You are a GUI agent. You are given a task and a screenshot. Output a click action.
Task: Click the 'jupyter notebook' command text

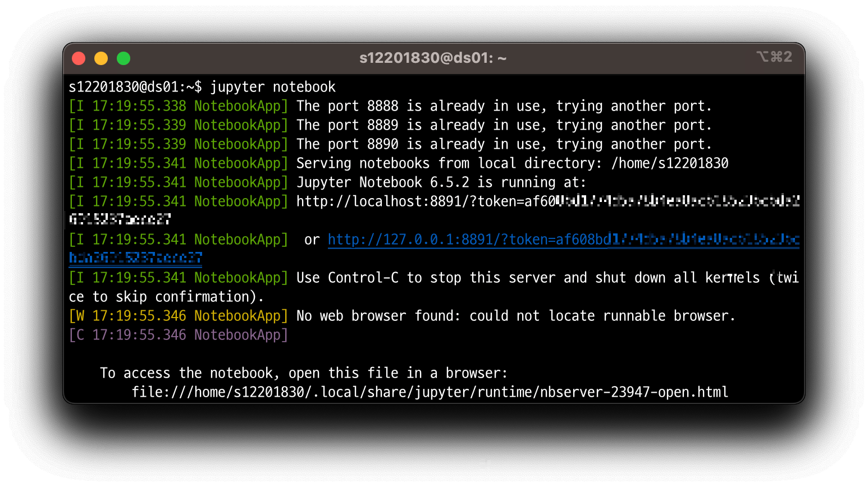(x=273, y=87)
